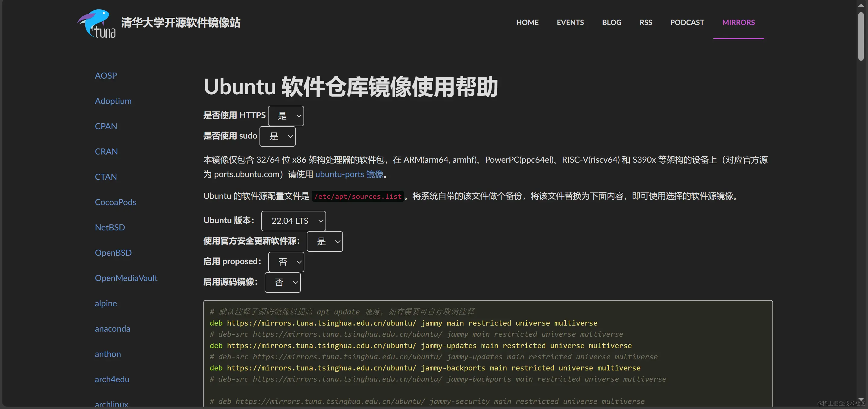The image size is (868, 409).
Task: Select OpenMediaVault in the sidebar
Action: click(126, 278)
